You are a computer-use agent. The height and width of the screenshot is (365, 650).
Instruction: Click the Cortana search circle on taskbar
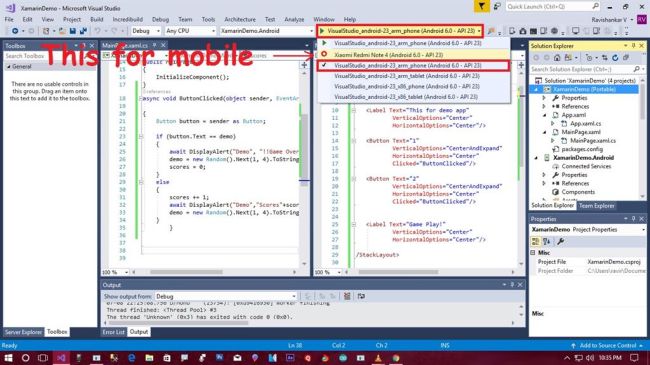click(x=26, y=358)
